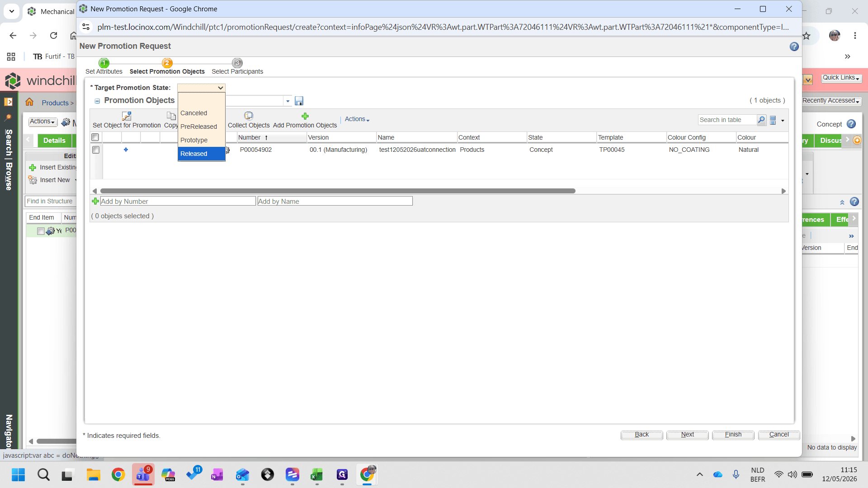Click the Cancel button
This screenshot has height=488, width=868.
tap(778, 435)
